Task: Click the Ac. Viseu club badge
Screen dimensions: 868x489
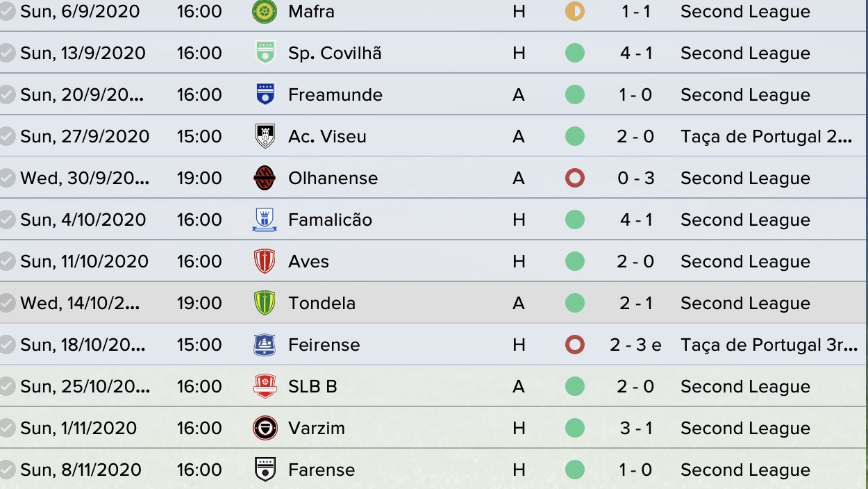Action: pyautogui.click(x=265, y=137)
